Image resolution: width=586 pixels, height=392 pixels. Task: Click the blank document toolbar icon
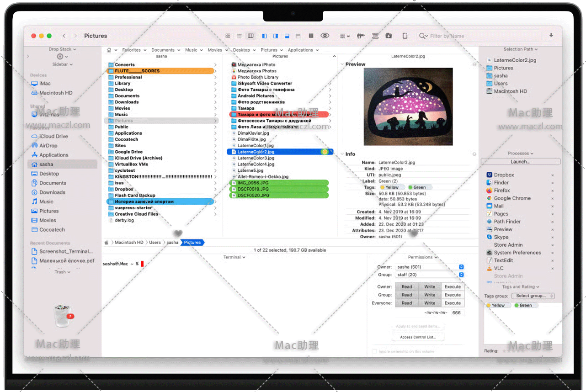(x=405, y=36)
